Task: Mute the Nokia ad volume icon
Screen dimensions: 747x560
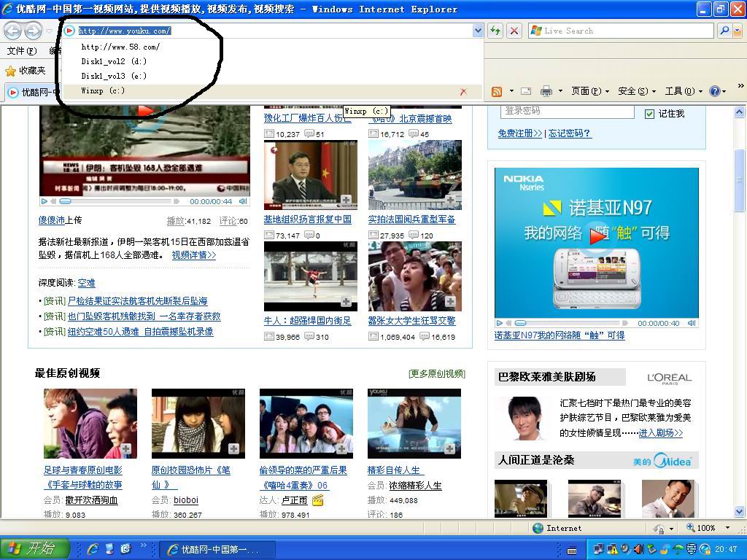Action: tap(692, 323)
